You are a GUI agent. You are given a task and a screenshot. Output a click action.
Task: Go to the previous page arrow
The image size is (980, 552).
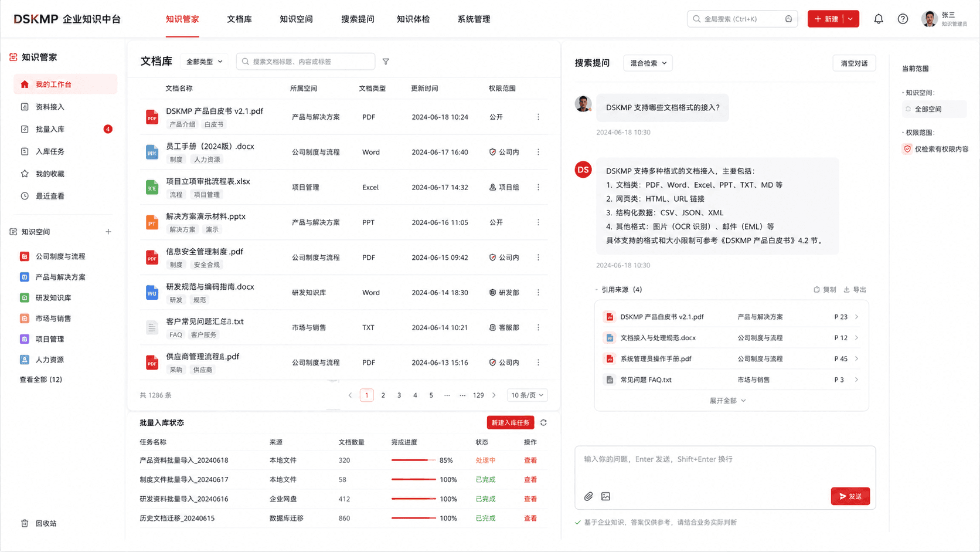coord(350,395)
